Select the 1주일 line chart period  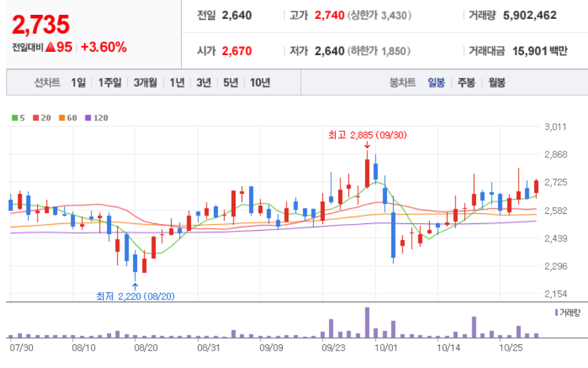tap(110, 82)
